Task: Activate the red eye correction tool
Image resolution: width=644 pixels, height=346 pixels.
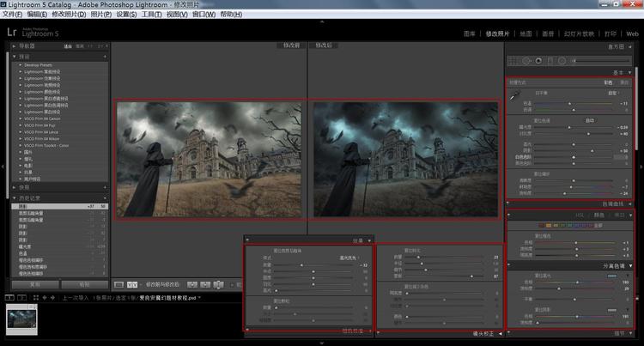Action: tap(538, 61)
